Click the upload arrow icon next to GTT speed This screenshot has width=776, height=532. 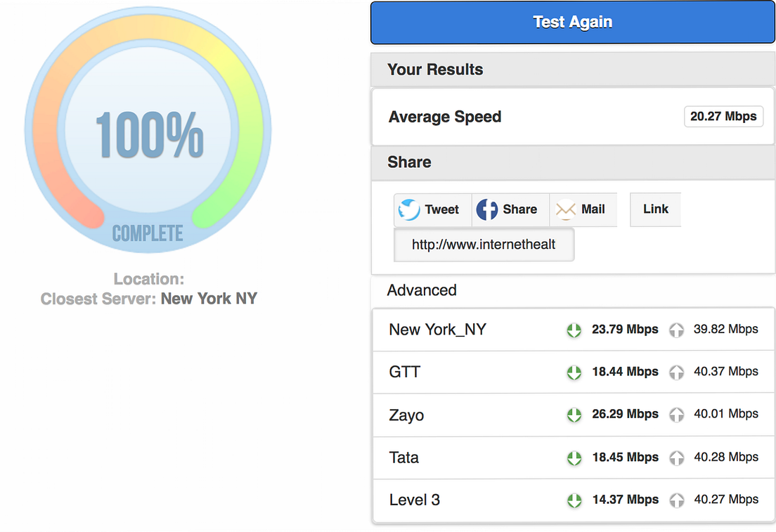pyautogui.click(x=676, y=372)
